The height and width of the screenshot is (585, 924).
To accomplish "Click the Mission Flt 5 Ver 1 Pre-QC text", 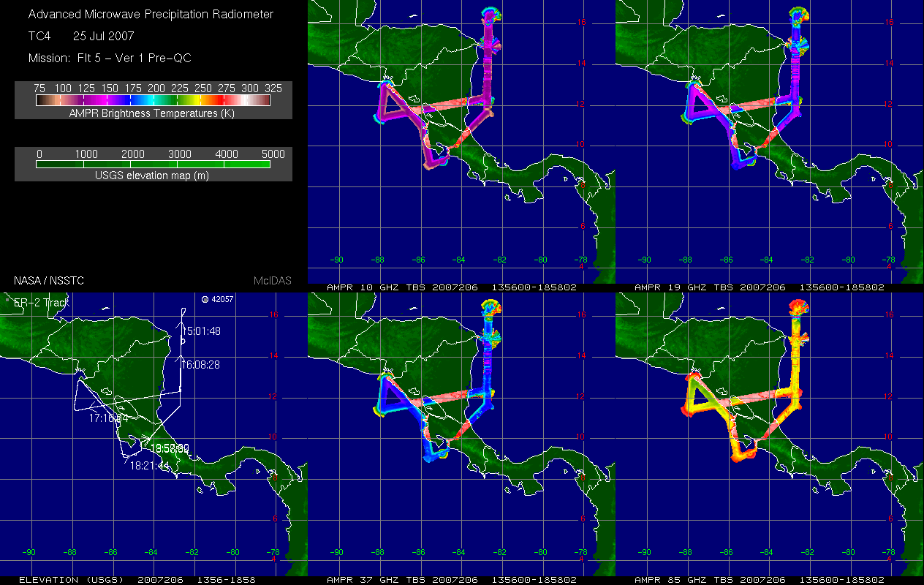I will click(x=110, y=58).
